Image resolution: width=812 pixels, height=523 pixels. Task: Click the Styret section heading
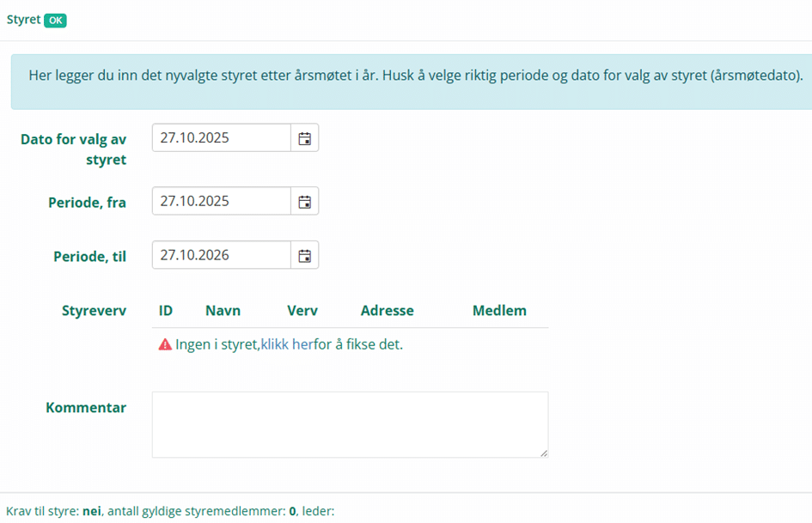23,19
